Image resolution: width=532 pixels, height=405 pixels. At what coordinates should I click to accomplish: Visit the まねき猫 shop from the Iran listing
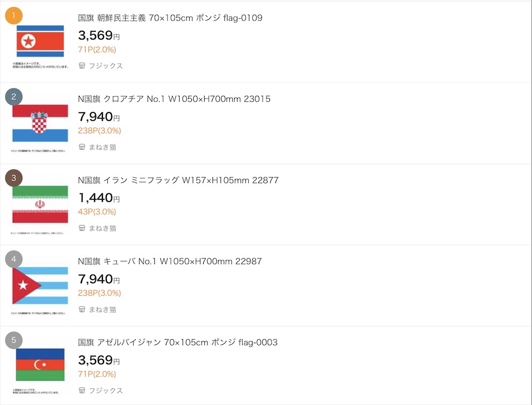point(102,228)
